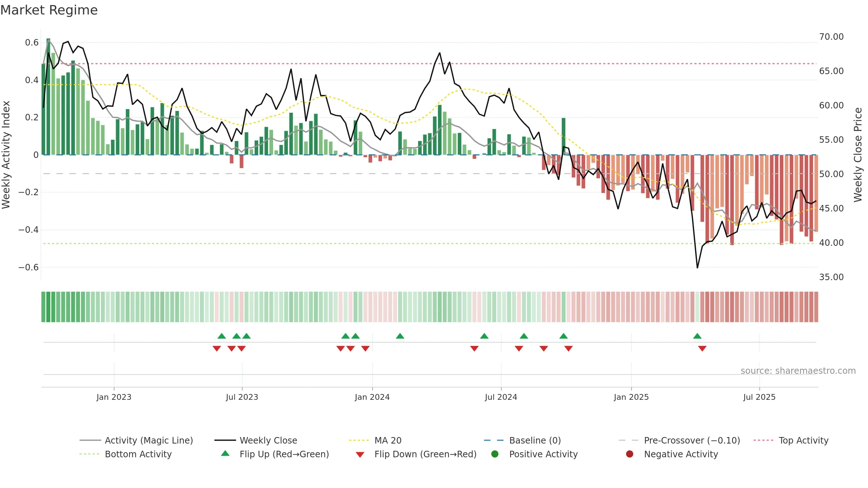The image size is (868, 488).
Task: Click the 50.00 price tick label
Action: click(x=831, y=174)
